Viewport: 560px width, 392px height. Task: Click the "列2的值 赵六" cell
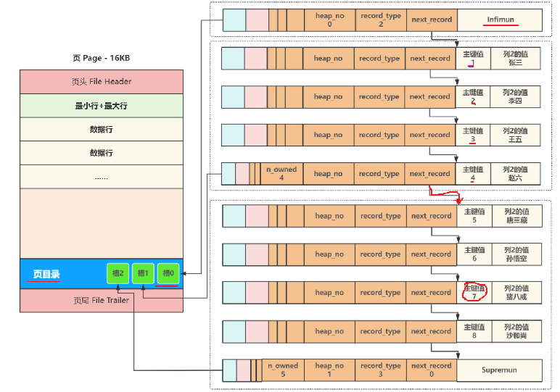pos(515,174)
